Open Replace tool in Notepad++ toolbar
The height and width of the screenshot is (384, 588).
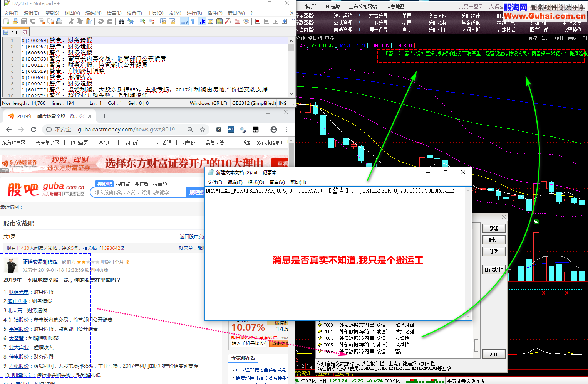click(131, 21)
